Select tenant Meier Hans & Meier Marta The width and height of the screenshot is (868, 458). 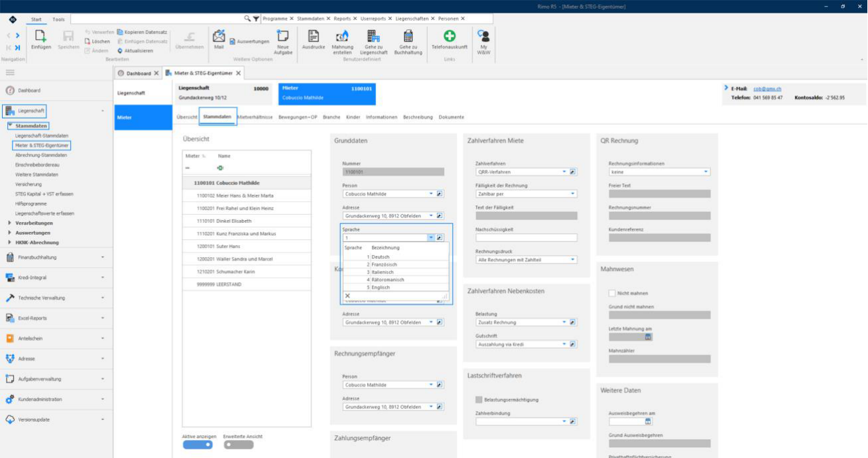[247, 196]
